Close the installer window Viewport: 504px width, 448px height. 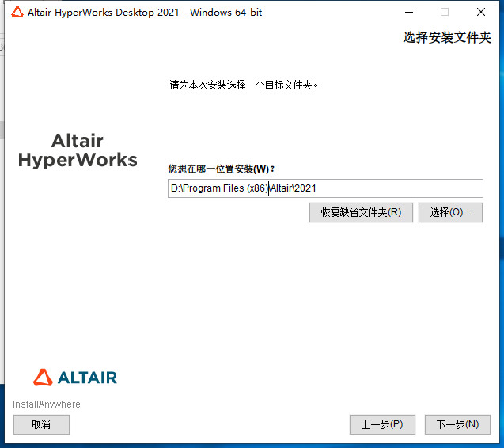coord(481,12)
